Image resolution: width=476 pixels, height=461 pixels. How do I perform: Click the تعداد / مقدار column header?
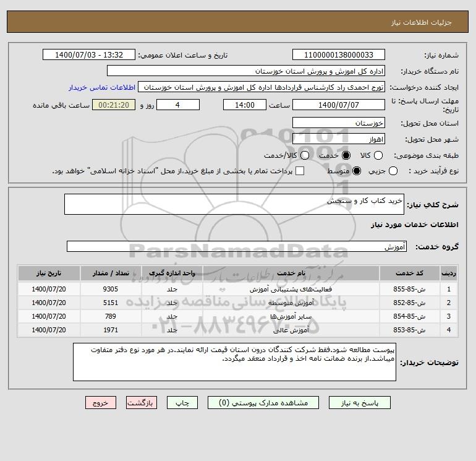(x=111, y=273)
